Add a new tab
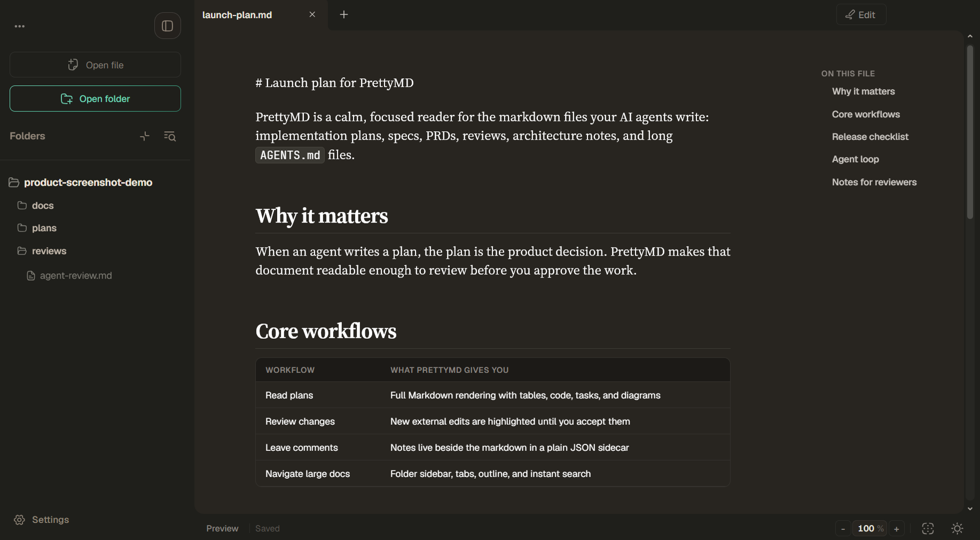 pyautogui.click(x=344, y=14)
